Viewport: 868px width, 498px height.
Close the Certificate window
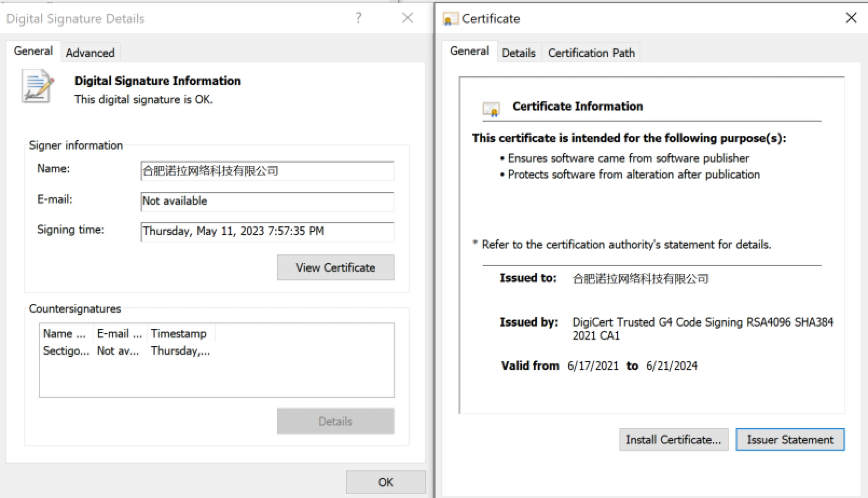pyautogui.click(x=851, y=18)
